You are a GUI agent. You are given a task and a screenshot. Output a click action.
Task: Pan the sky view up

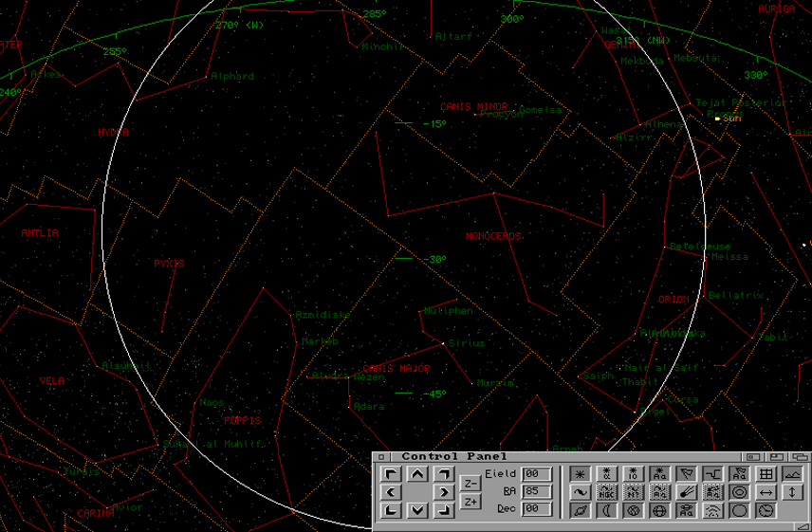click(417, 474)
